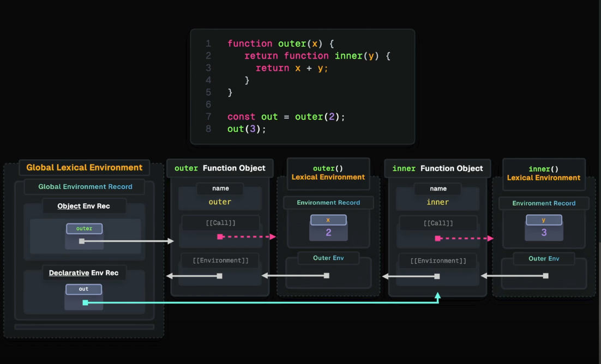Click the "Object Env Rec" heading
The height and width of the screenshot is (364, 601).
[83, 206]
